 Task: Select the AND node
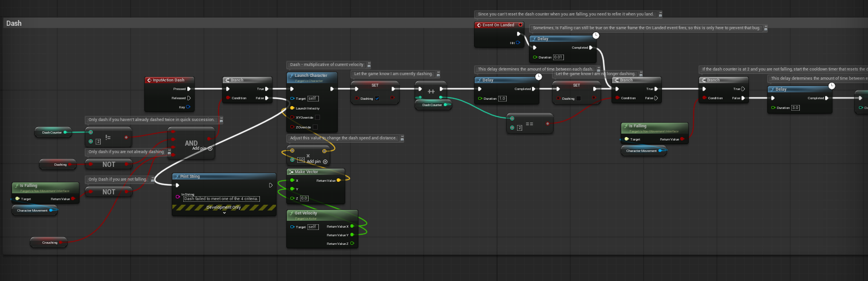click(x=191, y=143)
